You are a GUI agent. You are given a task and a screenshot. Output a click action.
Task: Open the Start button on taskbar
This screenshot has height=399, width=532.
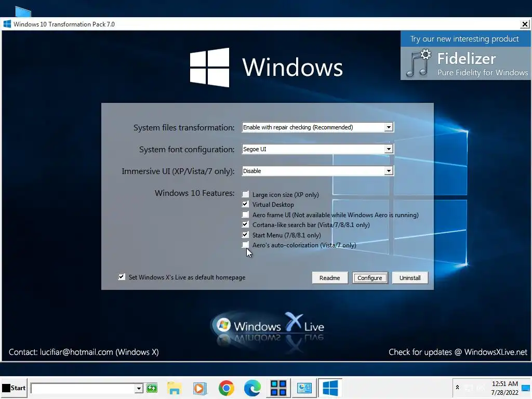(14, 388)
